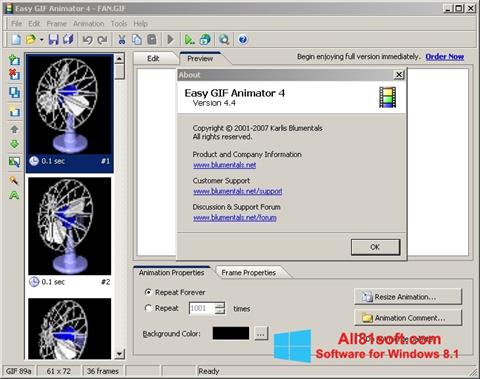This screenshot has width=480, height=379.
Task: Click the Insert frame sidebar icon
Action: click(x=14, y=60)
